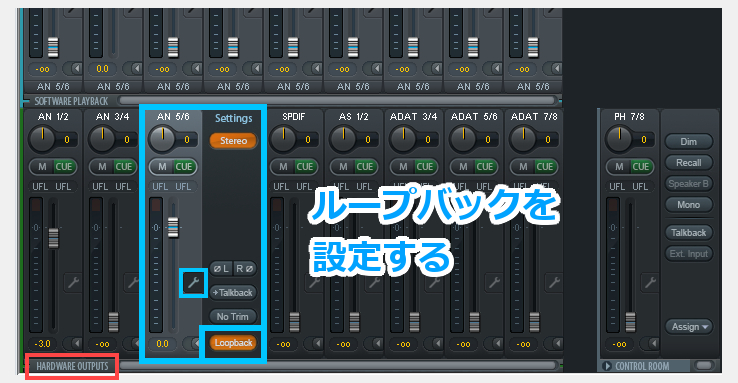
Task: Click the CONTROL ROOM section label
Action: 642,366
